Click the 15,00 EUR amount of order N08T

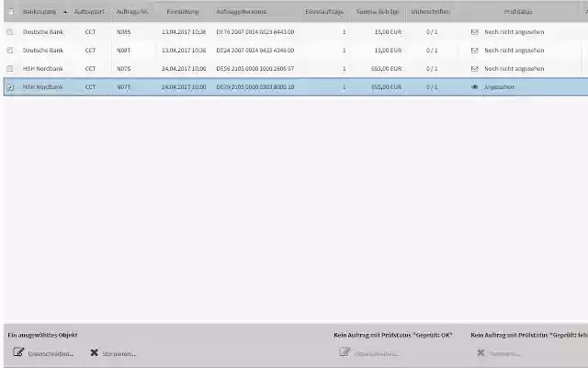[388, 51]
